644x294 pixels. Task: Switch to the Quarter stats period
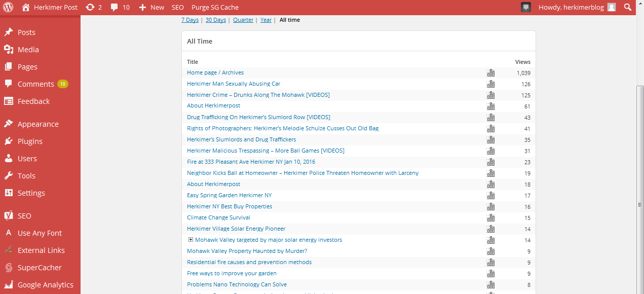point(243,20)
